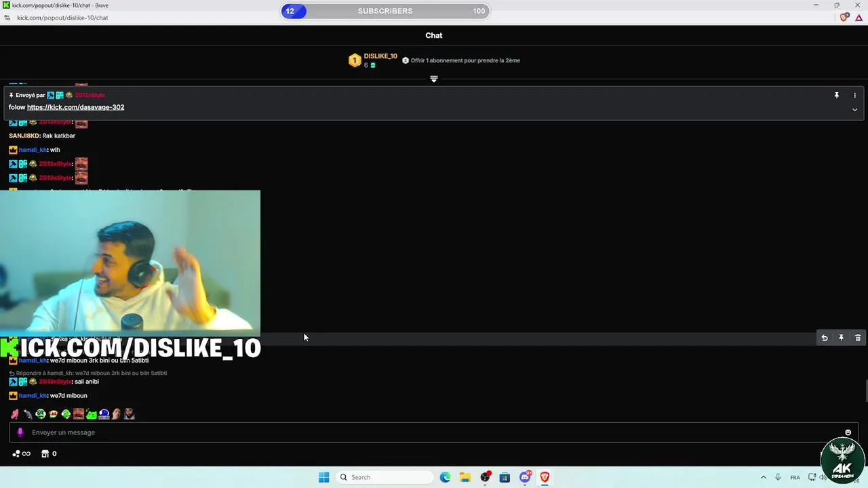The height and width of the screenshot is (488, 868).
Task: Open Discord from the taskbar
Action: (x=525, y=477)
